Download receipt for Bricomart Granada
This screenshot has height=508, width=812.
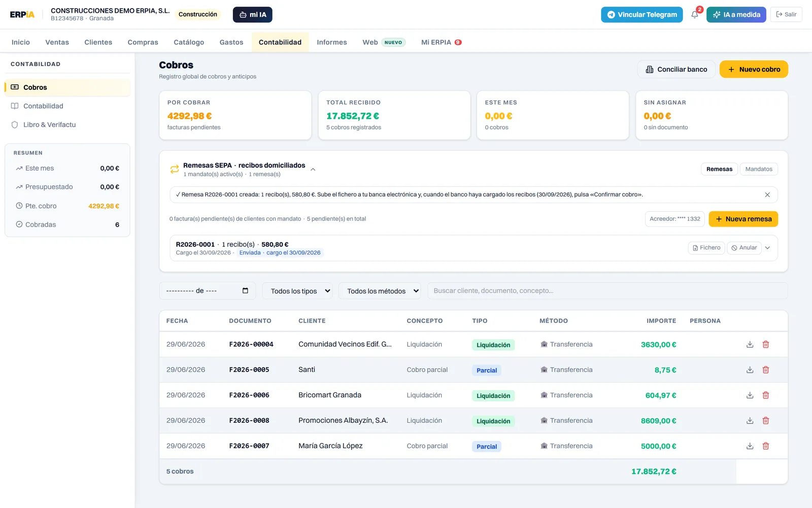coord(750,395)
